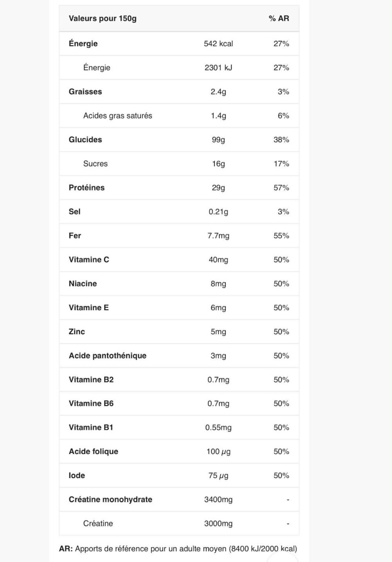
Task: Click the Sucres sub-row label
Action: point(95,164)
